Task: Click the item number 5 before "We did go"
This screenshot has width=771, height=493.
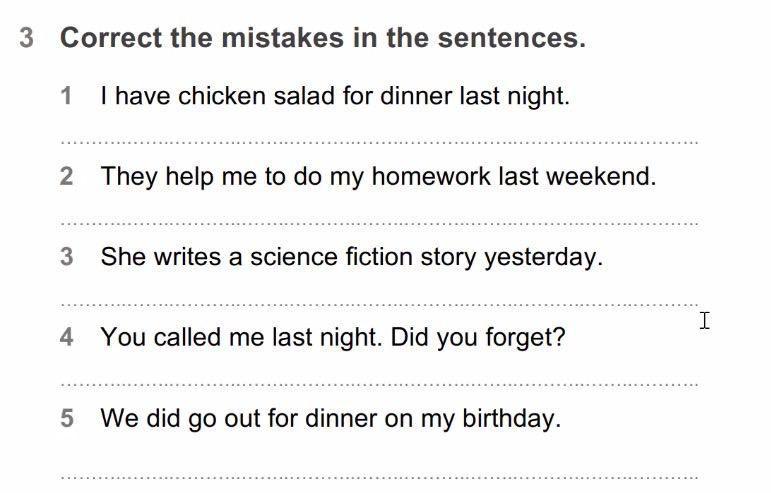Action: click(x=67, y=418)
